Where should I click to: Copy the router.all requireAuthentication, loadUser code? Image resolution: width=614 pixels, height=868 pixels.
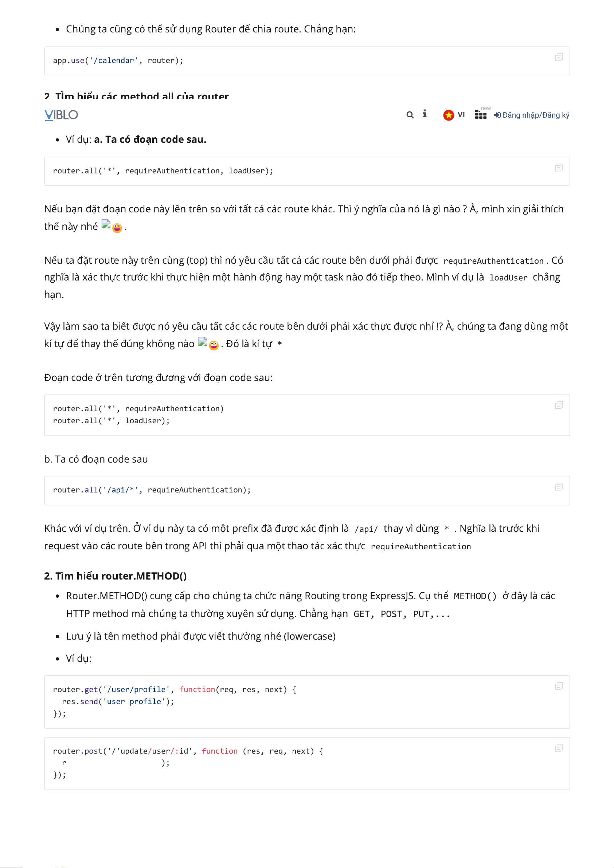click(x=558, y=168)
